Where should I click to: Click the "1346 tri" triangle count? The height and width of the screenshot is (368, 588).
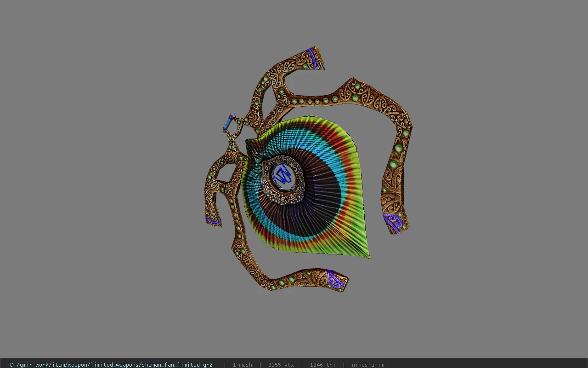tap(322, 365)
